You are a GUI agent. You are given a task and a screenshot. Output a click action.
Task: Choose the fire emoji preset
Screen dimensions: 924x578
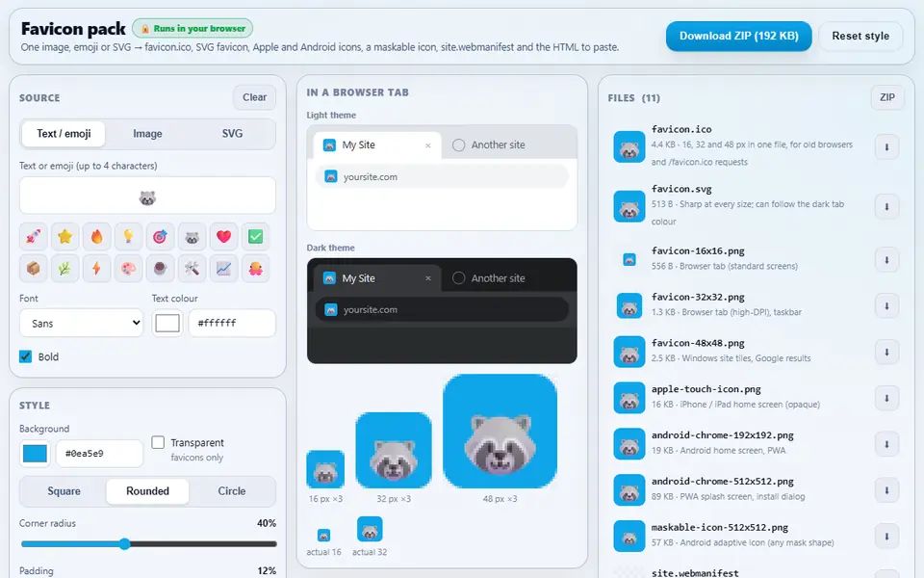[96, 237]
